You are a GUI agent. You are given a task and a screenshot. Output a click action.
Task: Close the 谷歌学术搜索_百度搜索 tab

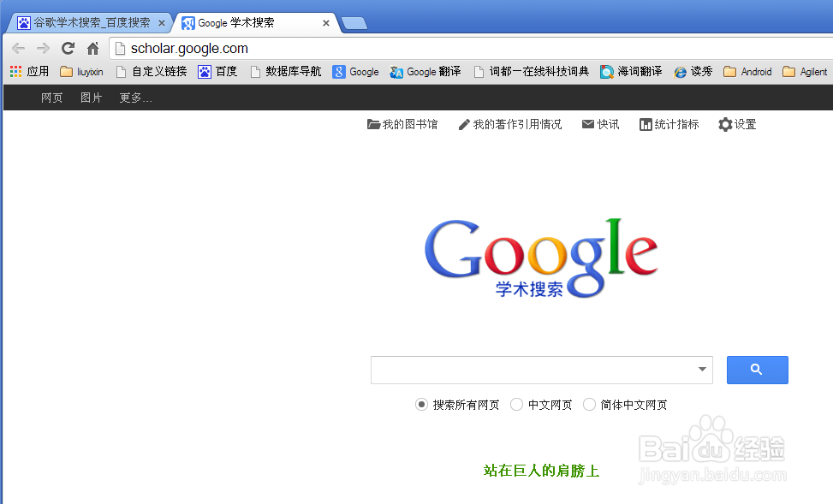tap(162, 23)
